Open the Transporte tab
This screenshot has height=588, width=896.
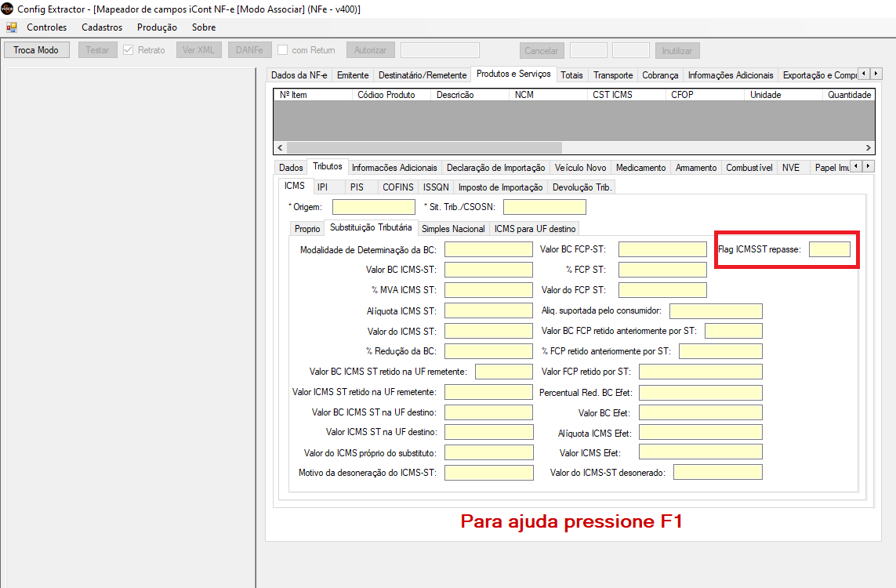[613, 75]
